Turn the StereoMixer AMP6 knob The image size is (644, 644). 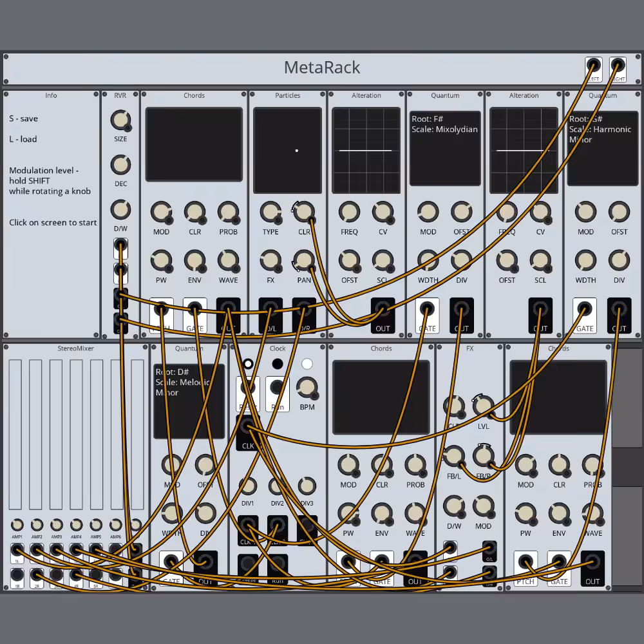click(x=115, y=524)
